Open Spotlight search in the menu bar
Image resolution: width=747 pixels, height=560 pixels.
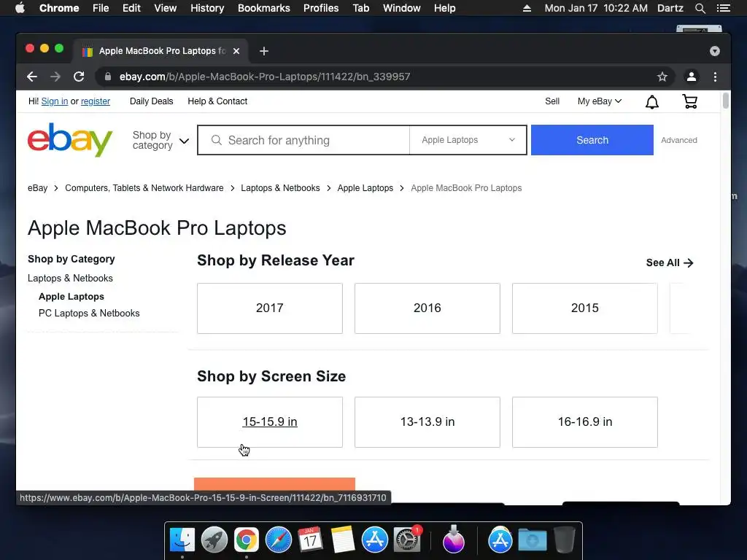pos(700,8)
